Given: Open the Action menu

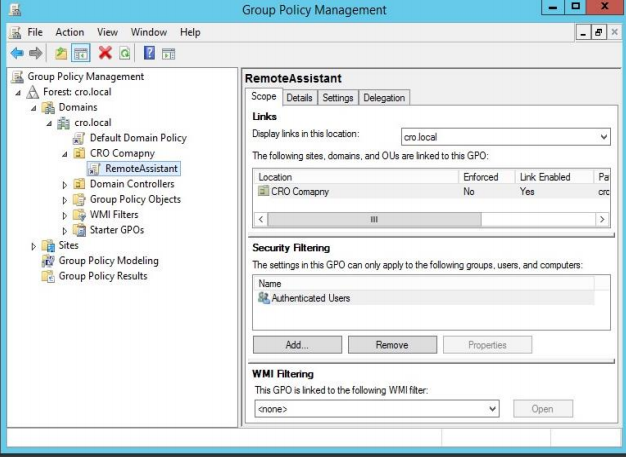Looking at the screenshot, I should [70, 32].
